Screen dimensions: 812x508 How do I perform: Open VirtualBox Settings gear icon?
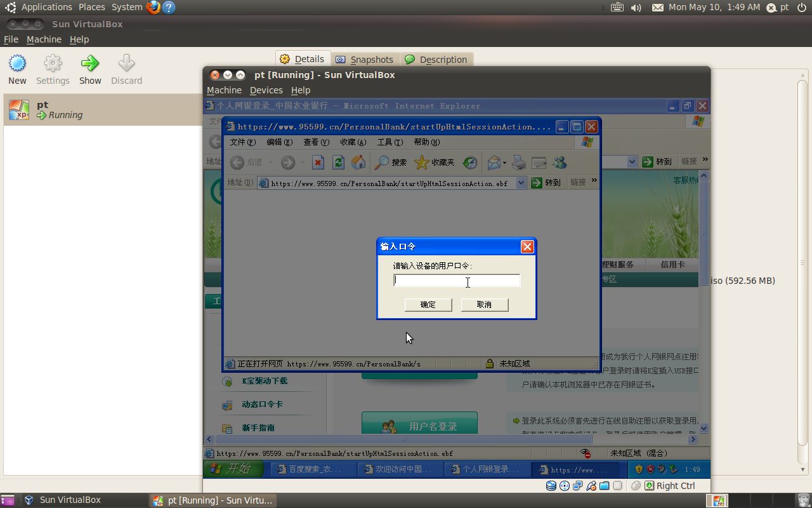tap(53, 63)
